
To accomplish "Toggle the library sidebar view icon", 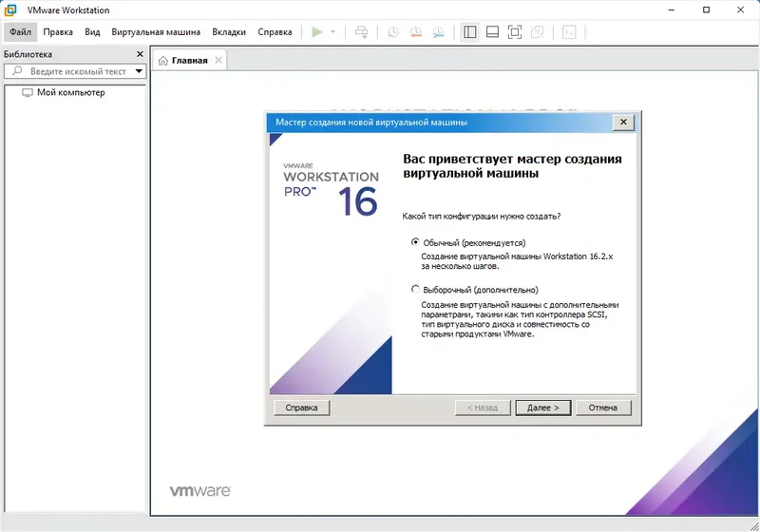I will 469,32.
